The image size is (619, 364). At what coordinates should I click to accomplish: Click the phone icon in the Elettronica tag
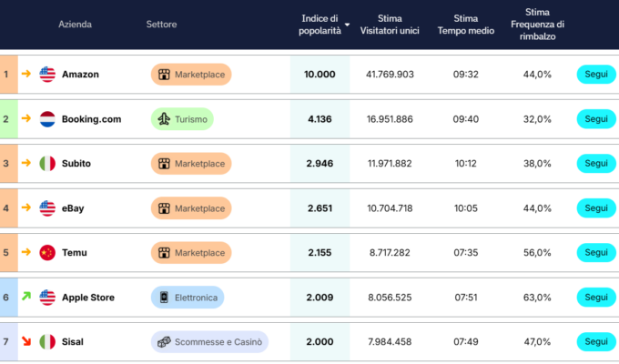(164, 298)
